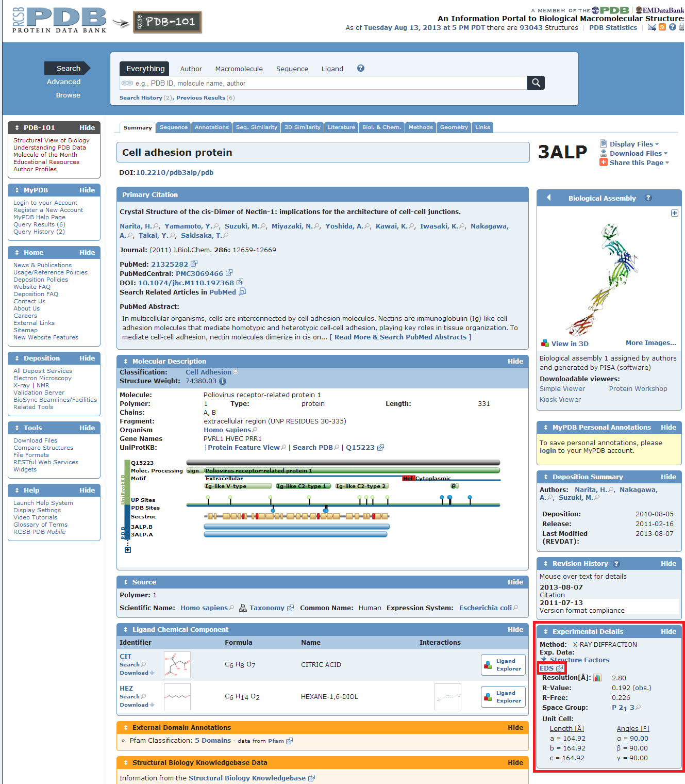The image size is (685, 784).
Task: Click the RSS feed icon in header
Action: [x=662, y=27]
